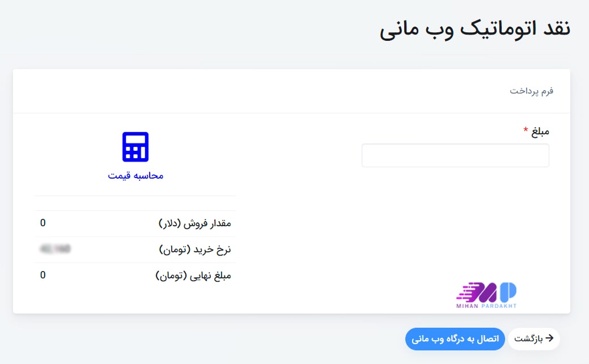Click the blue calculator icon
This screenshot has height=364, width=589.
pyautogui.click(x=134, y=146)
